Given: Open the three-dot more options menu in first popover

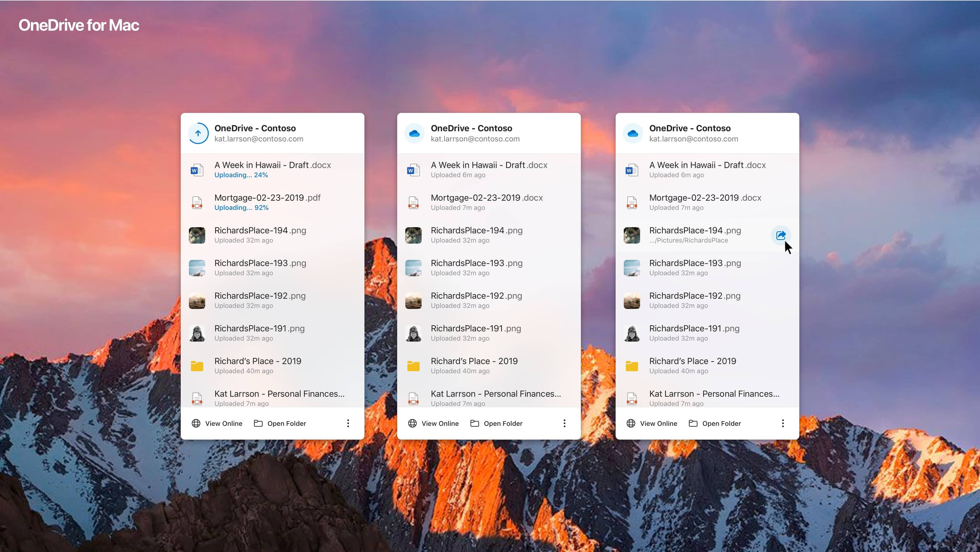Looking at the screenshot, I should point(348,423).
